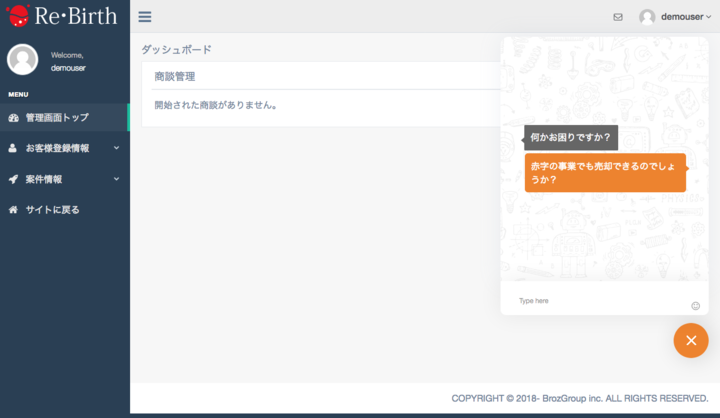Image resolution: width=720 pixels, height=418 pixels.
Task: Click the Re·Birth logo
Action: click(x=62, y=16)
